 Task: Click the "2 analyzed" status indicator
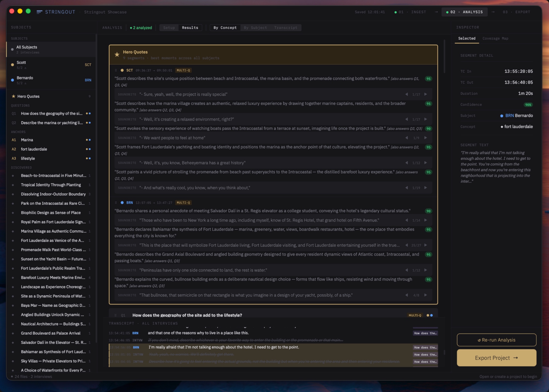(x=141, y=28)
